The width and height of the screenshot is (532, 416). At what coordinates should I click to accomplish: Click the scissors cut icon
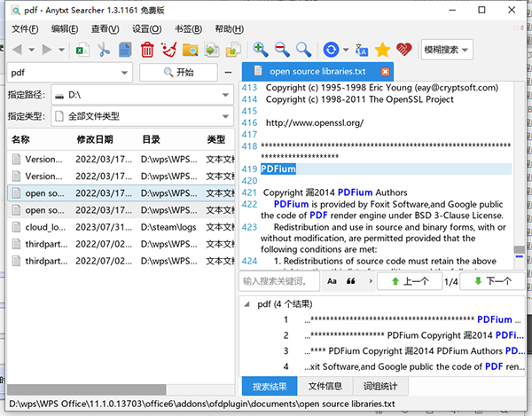(104, 50)
